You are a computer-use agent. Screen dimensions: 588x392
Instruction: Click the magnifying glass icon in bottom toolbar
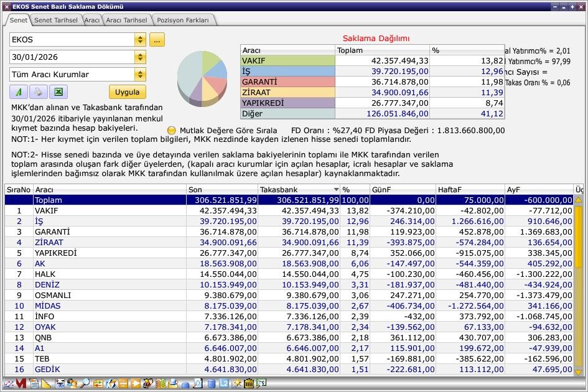[x=85, y=384]
